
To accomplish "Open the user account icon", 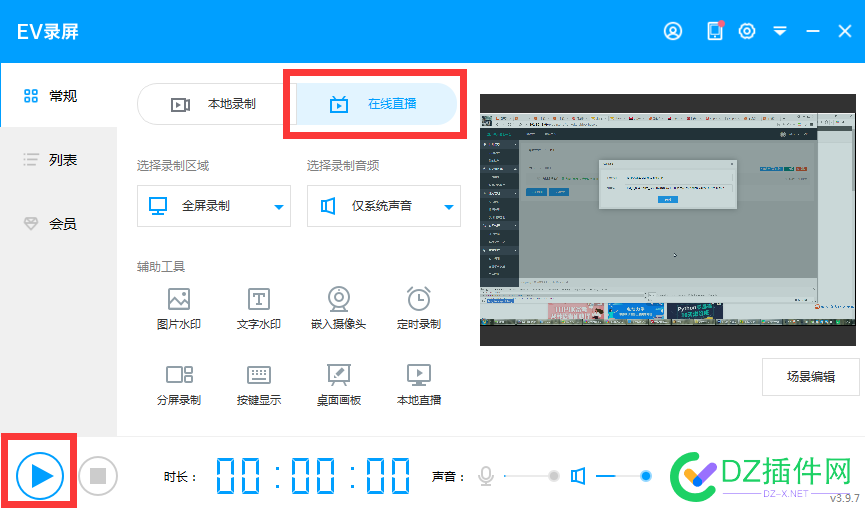I will 672,31.
